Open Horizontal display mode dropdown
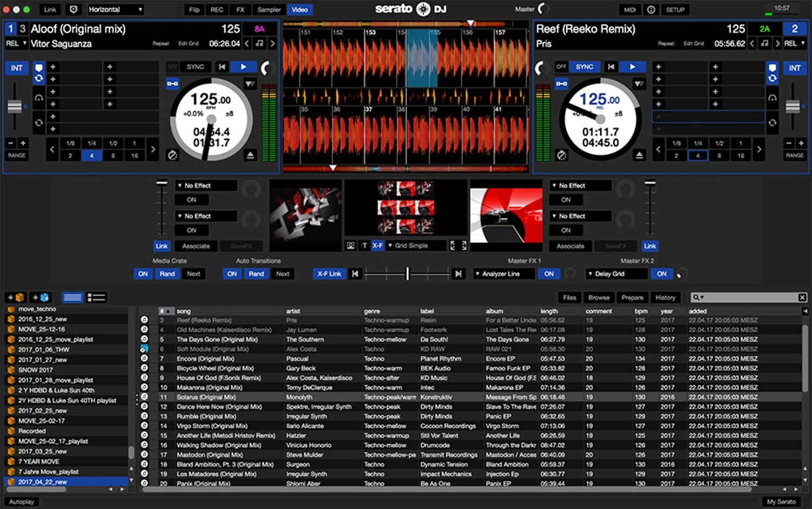 (116, 10)
